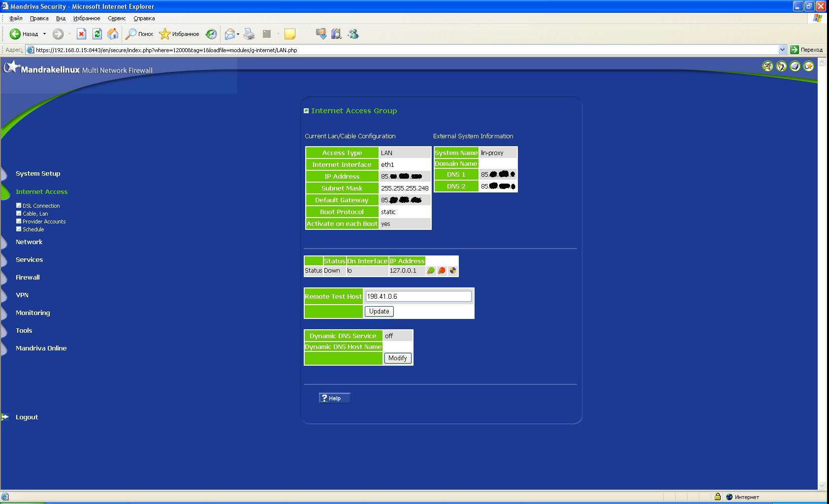The width and height of the screenshot is (829, 504).
Task: Click the Переход go button
Action: pyautogui.click(x=806, y=50)
